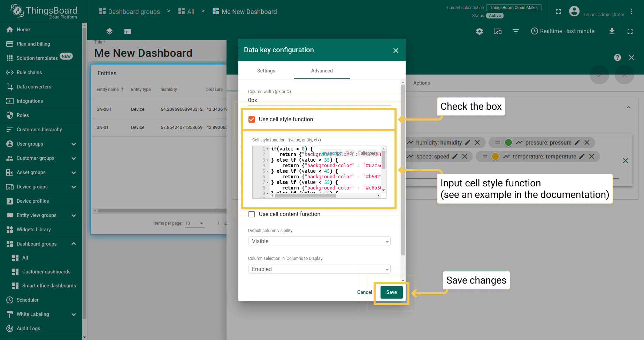Click the All breadcrumb link
The image size is (644, 340).
pyautogui.click(x=186, y=11)
